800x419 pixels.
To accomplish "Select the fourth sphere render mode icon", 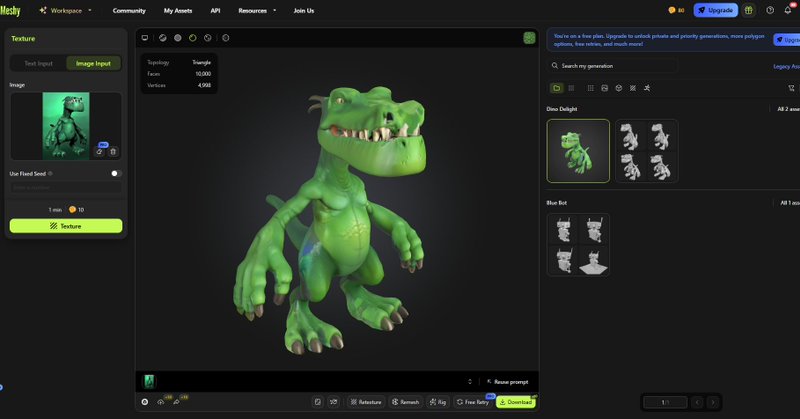I will point(208,38).
